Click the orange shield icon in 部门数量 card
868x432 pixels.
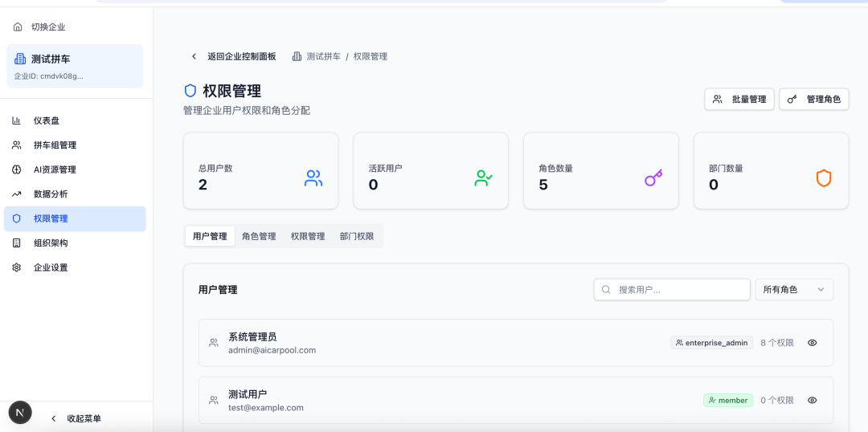(x=824, y=178)
